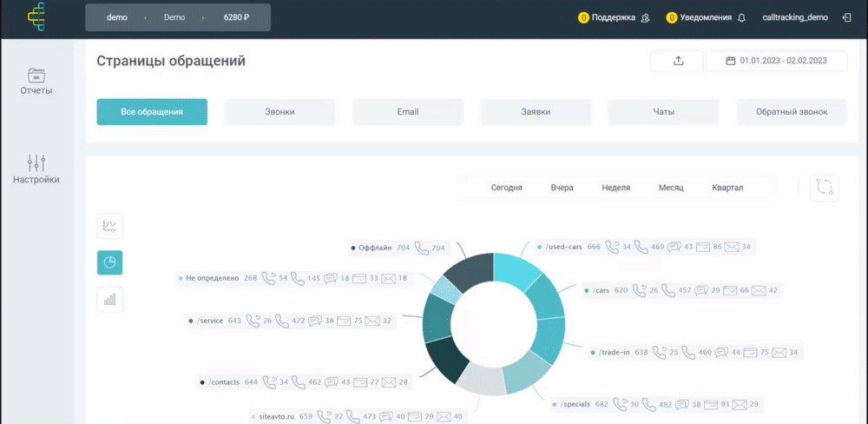Viewport: 868px width, 424px height.
Task: Choose the Вчера period
Action: tap(562, 188)
